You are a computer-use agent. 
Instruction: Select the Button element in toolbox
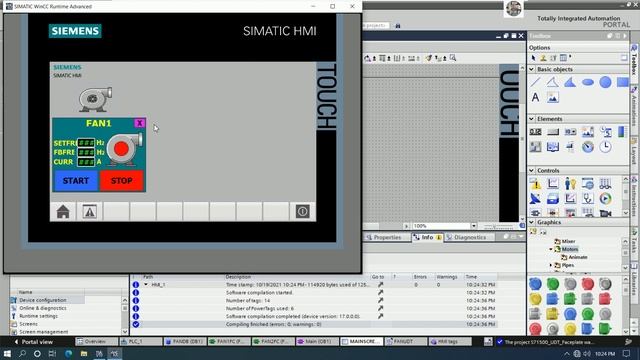pyautogui.click(x=553, y=131)
